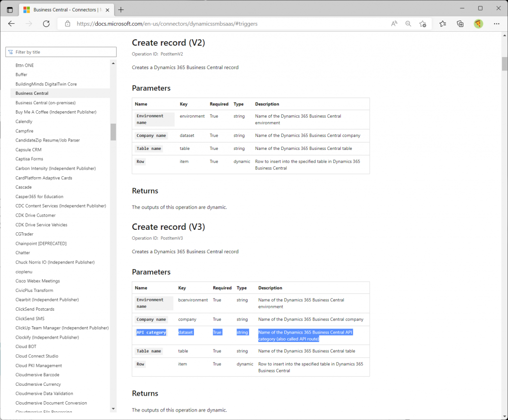508x420 pixels.
Task: Click the sidebar scroll down arrow
Action: point(113,409)
